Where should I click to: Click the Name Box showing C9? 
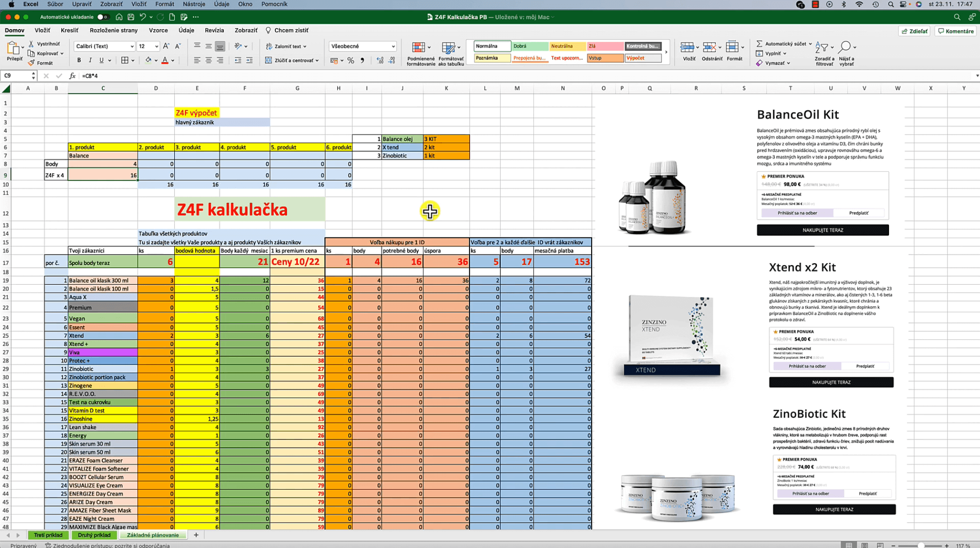[x=18, y=76]
